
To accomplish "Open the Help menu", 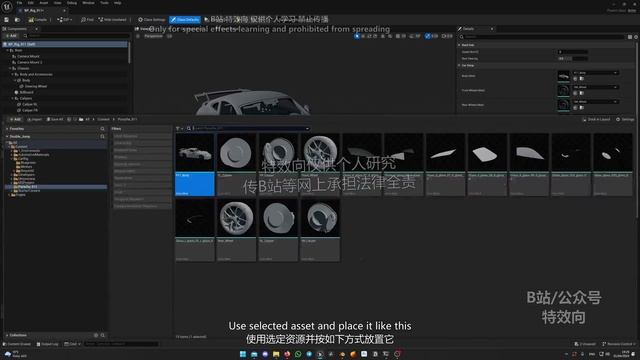I will (118, 3).
